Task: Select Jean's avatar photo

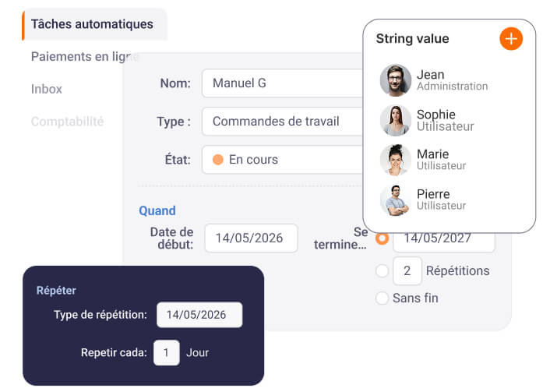Action: click(x=396, y=80)
